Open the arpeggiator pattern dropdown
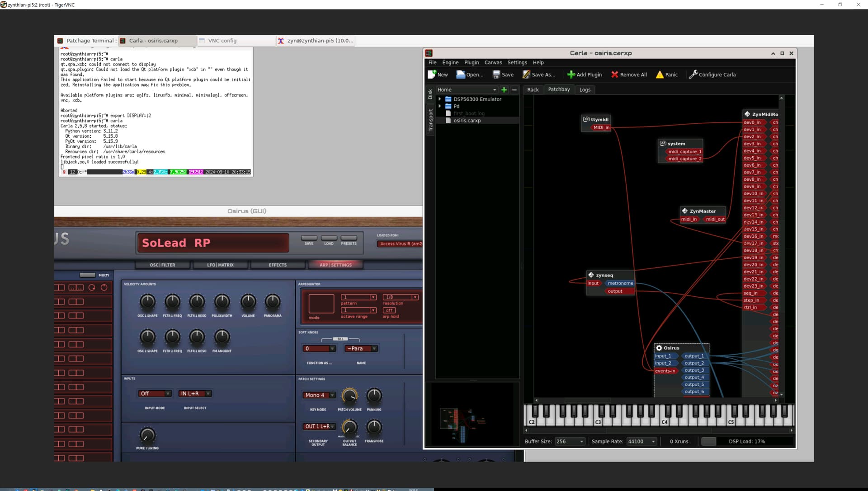Viewport: 868px width, 491px height. click(x=359, y=297)
